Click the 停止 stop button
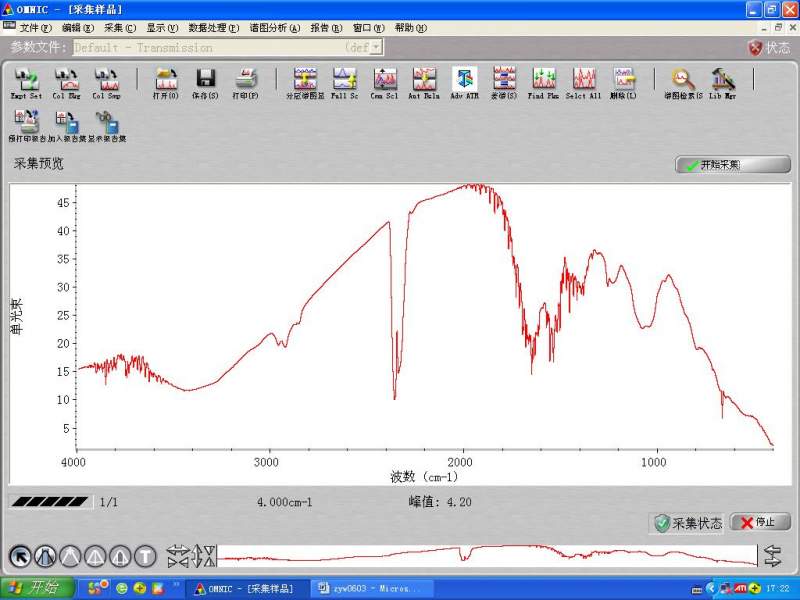 [x=760, y=522]
